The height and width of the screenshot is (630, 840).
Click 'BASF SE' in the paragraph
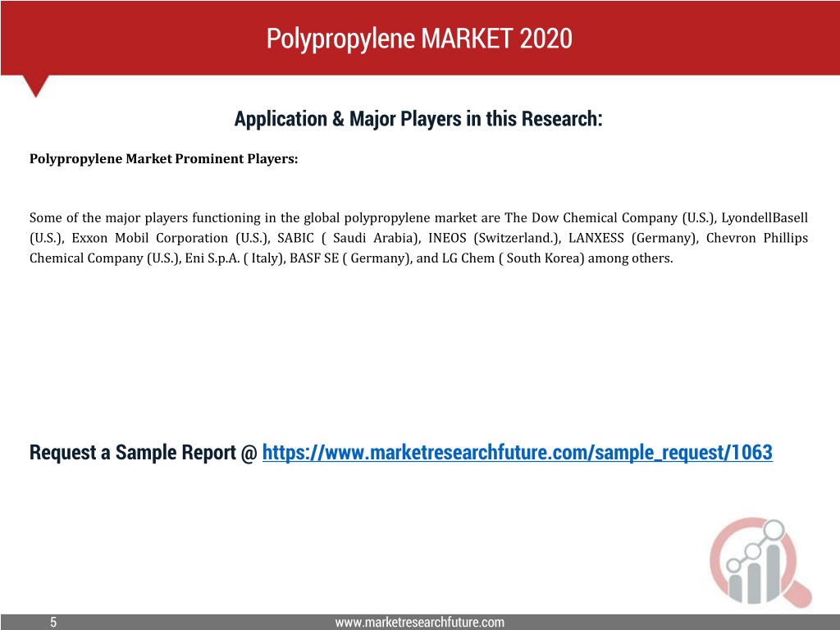point(314,258)
